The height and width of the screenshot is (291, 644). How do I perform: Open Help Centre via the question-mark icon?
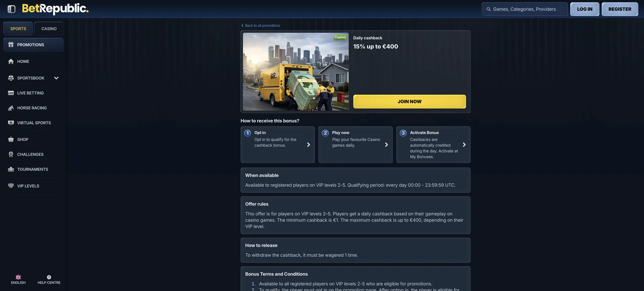(x=49, y=277)
